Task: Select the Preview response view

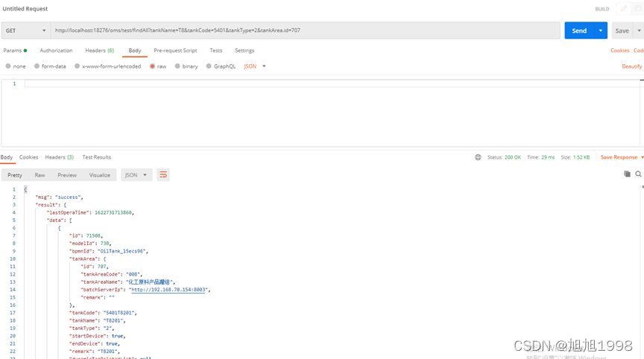Action: (67, 175)
